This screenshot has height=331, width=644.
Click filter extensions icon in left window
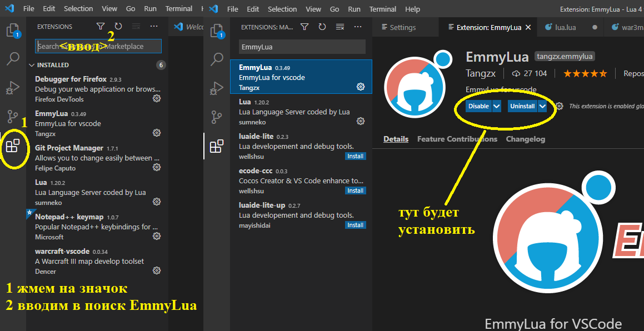tap(101, 26)
